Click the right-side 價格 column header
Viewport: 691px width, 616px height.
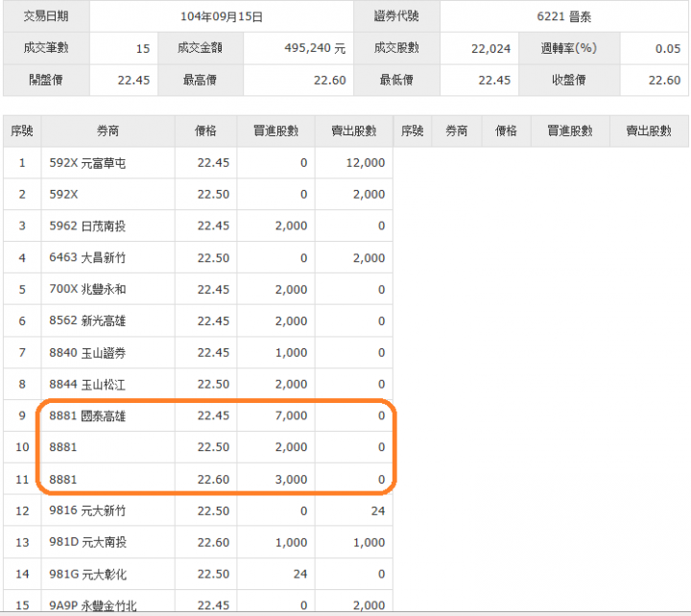[x=506, y=130]
